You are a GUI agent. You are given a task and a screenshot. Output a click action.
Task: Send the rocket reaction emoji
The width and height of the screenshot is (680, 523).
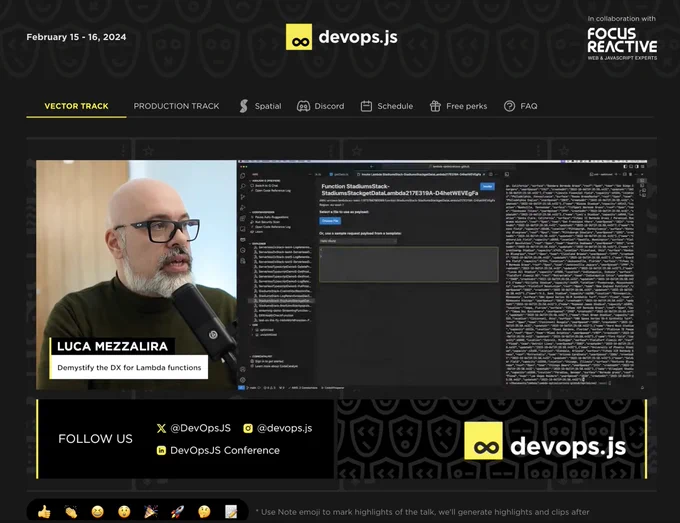pos(177,512)
